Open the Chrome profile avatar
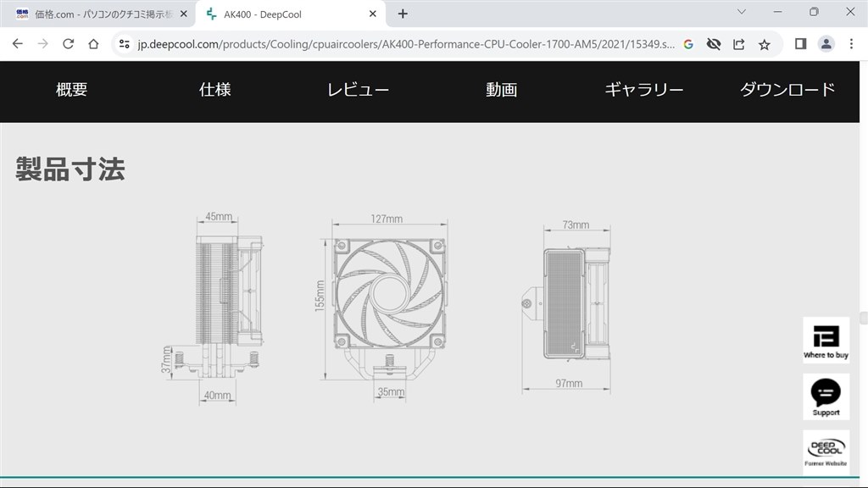 point(826,44)
